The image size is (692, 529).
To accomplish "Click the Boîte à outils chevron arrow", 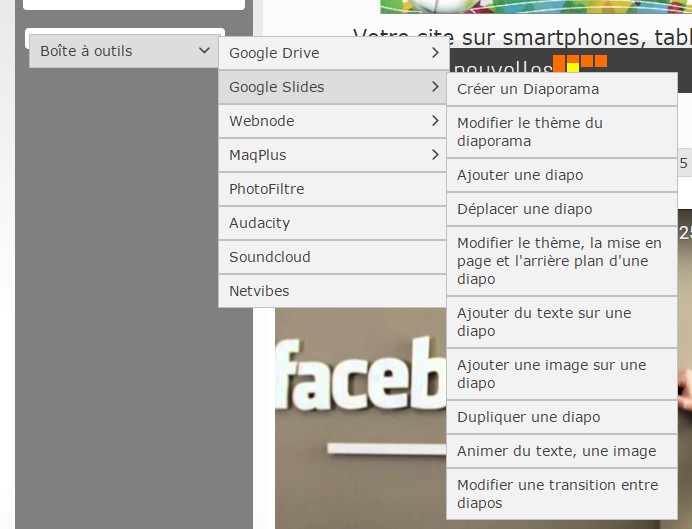I will 204,50.
